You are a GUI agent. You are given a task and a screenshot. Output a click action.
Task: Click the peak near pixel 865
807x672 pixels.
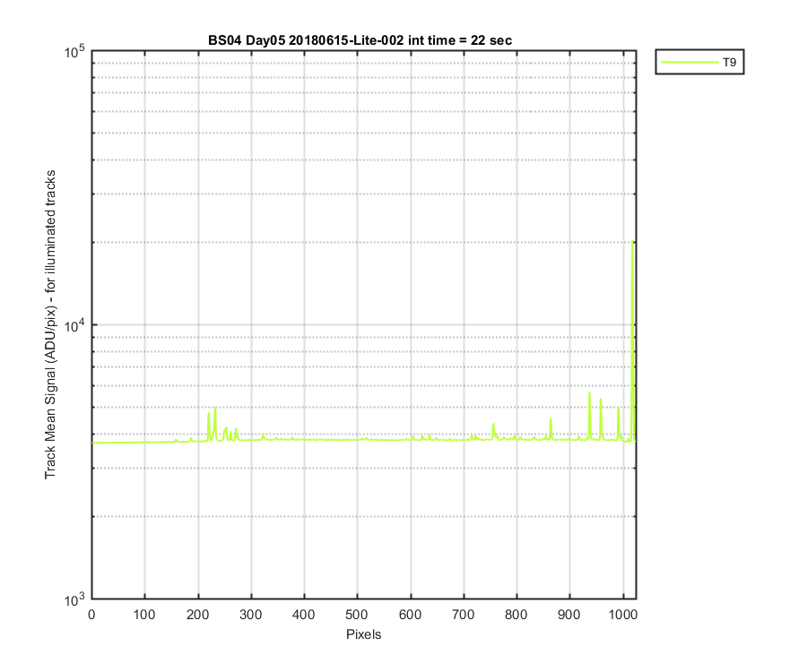pos(551,419)
